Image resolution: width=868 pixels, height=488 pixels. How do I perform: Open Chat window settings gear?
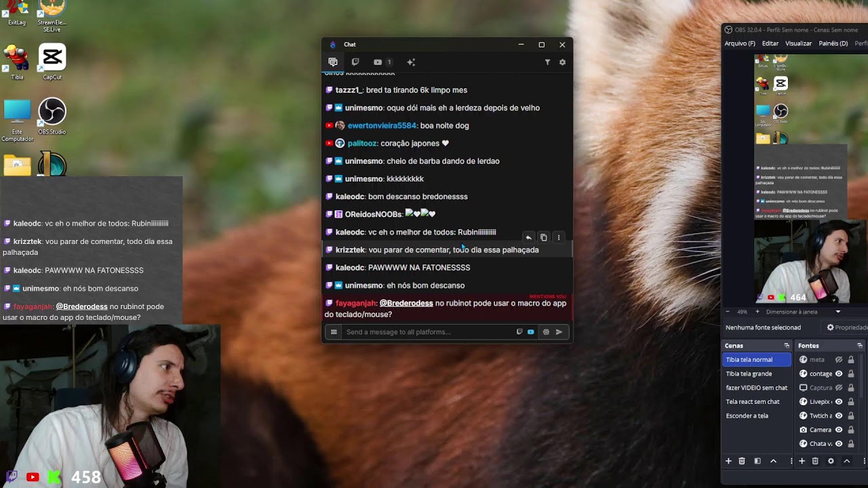pyautogui.click(x=562, y=62)
